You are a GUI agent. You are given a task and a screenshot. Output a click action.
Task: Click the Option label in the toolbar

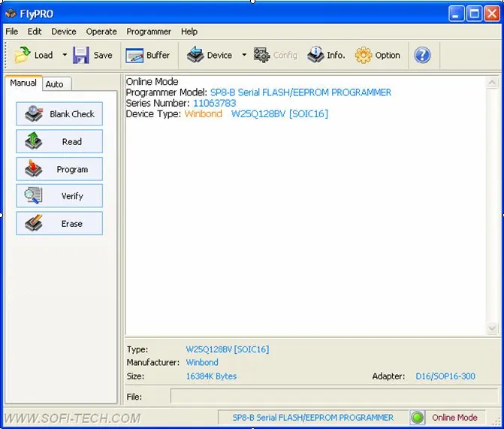click(388, 56)
